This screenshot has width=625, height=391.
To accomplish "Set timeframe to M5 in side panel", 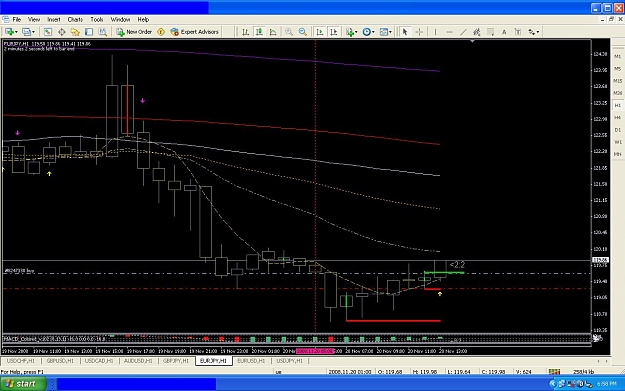I will click(x=617, y=69).
